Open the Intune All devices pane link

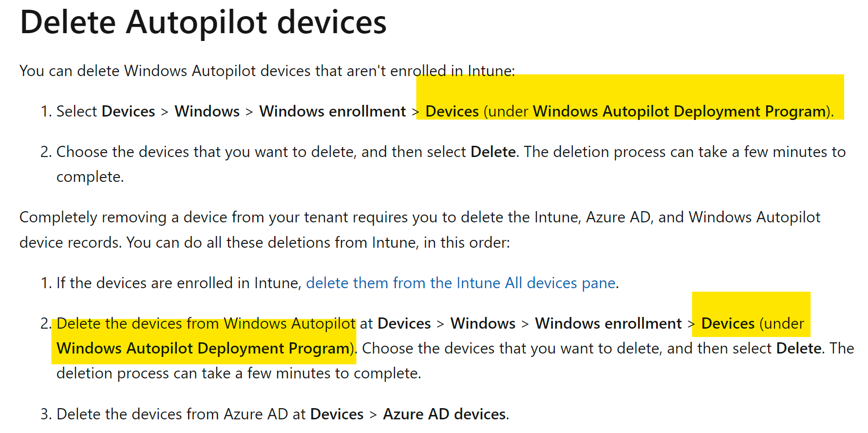coord(461,283)
